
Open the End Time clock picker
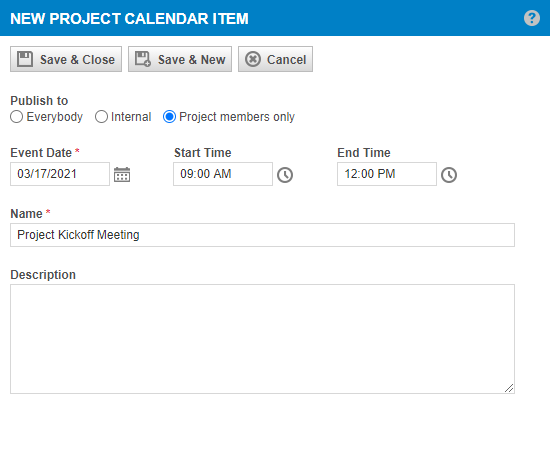(x=449, y=175)
